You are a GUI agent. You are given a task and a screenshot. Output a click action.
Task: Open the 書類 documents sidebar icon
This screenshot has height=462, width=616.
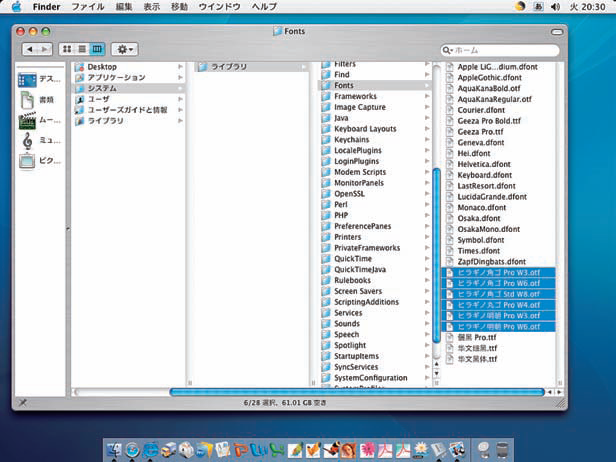[27, 100]
